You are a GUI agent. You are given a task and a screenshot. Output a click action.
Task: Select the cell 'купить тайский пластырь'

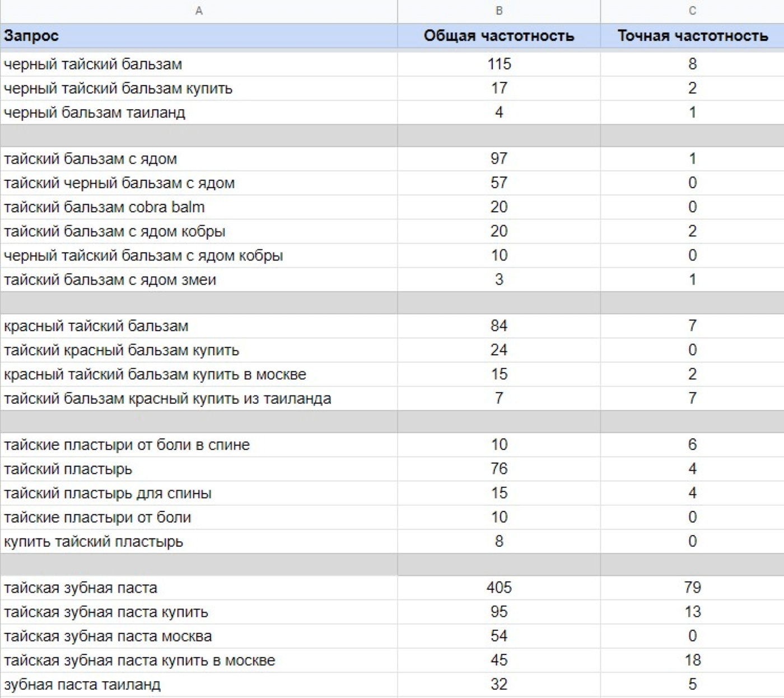[94, 542]
